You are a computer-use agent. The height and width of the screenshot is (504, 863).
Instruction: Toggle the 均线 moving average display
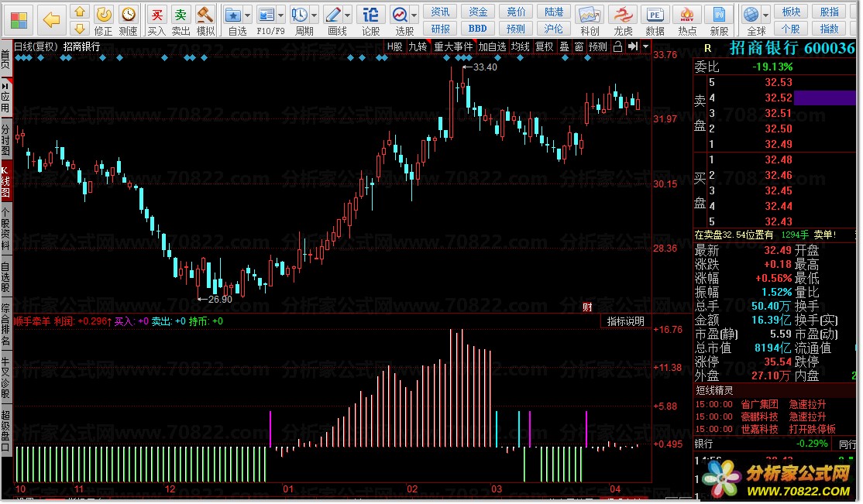click(520, 46)
